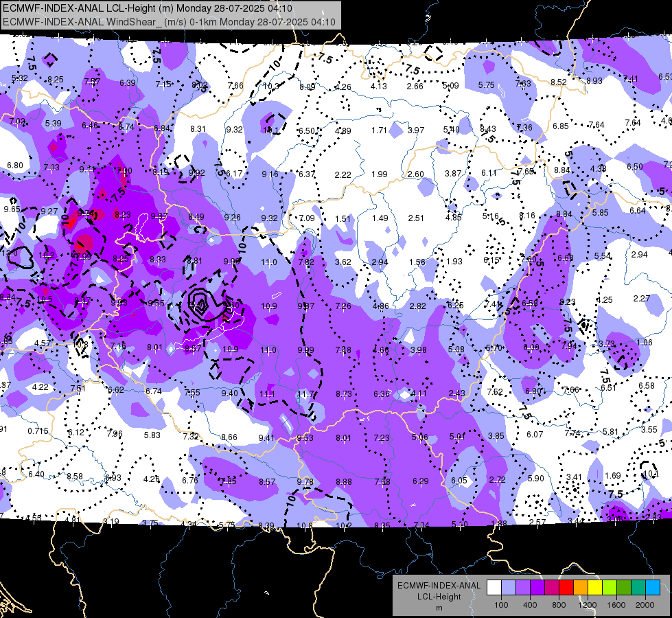This screenshot has height=618, width=672.
Task: Click the map value 1.71
Action: coord(380,130)
